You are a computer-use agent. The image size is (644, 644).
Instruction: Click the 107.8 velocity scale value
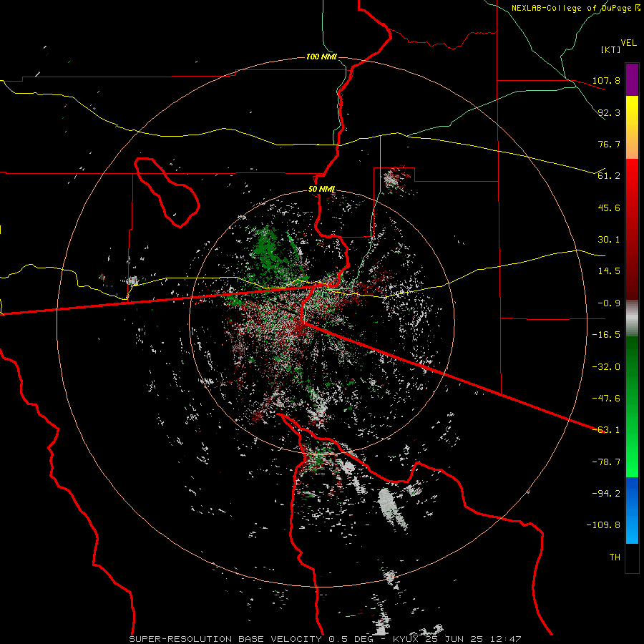pos(606,80)
